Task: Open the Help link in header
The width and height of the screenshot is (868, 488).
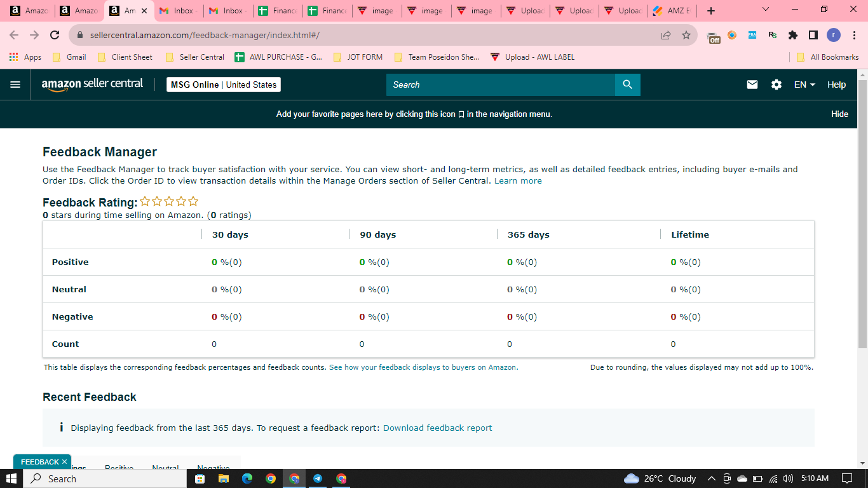Action: [x=836, y=85]
